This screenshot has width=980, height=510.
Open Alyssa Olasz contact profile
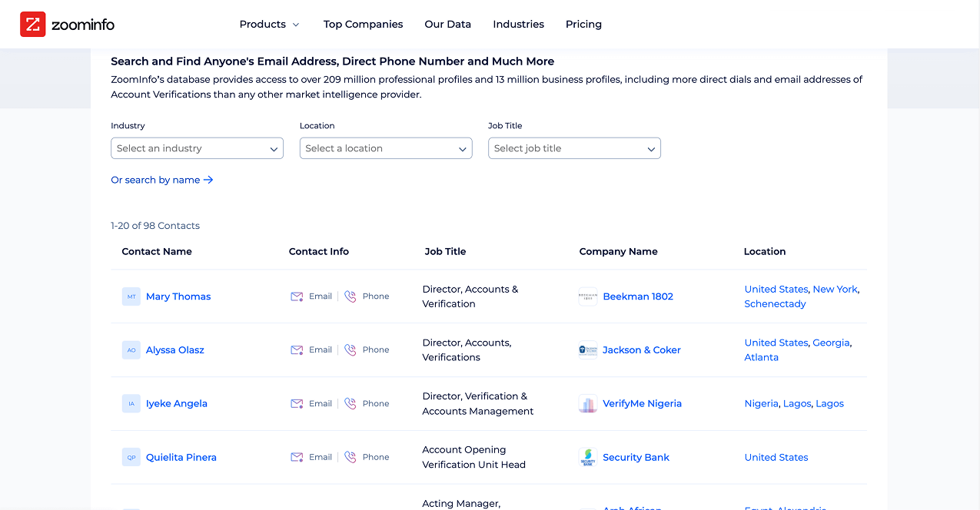175,350
